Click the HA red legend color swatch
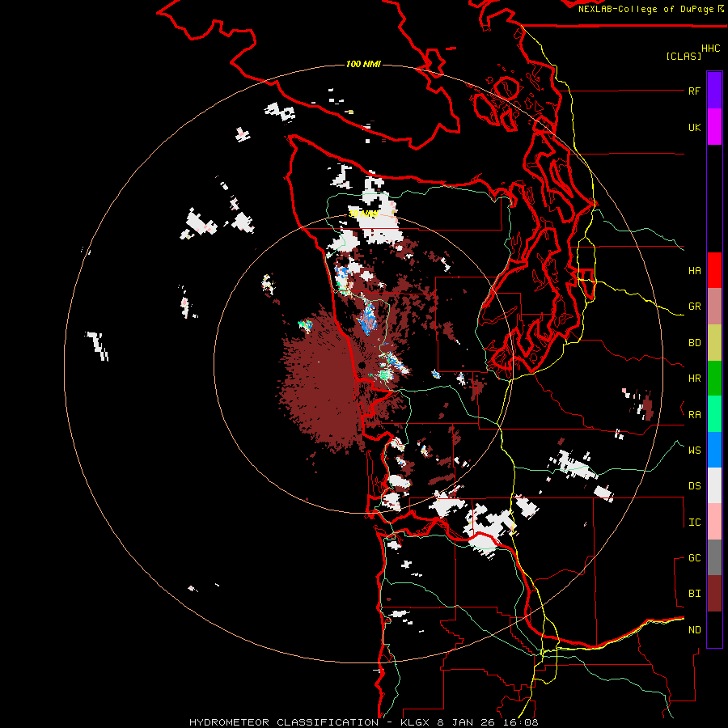 coord(714,270)
